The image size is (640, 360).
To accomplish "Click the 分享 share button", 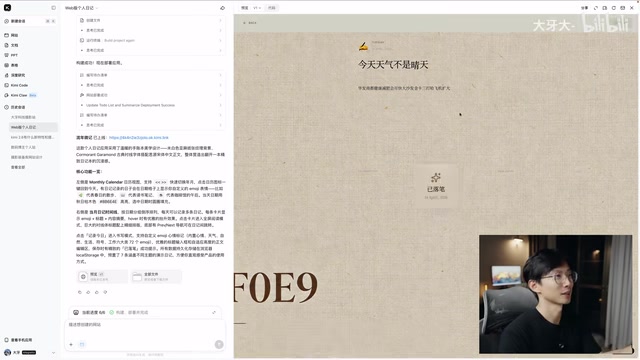I will (x=584, y=8).
